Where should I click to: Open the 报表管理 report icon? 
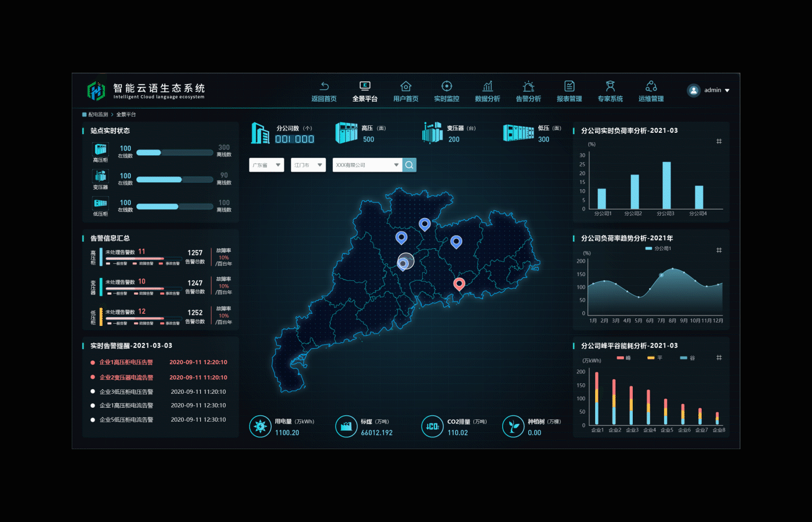point(570,86)
